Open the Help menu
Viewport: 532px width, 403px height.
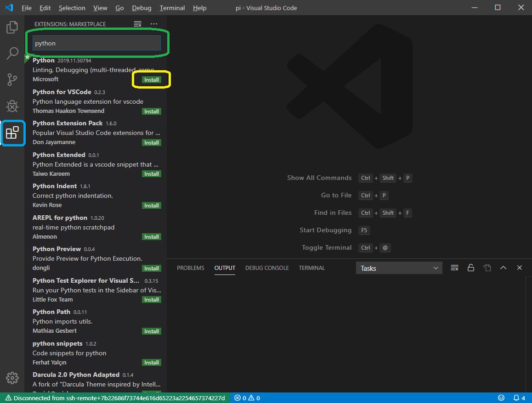click(x=199, y=8)
